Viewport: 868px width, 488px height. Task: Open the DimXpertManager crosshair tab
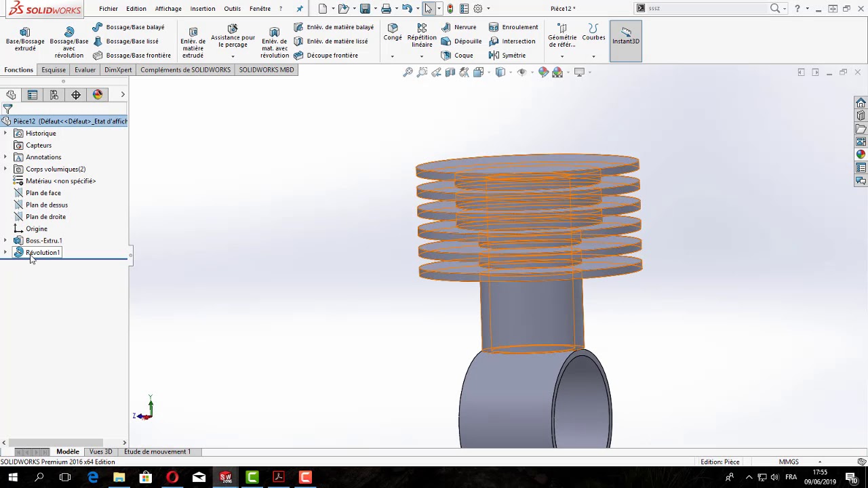[x=76, y=95]
